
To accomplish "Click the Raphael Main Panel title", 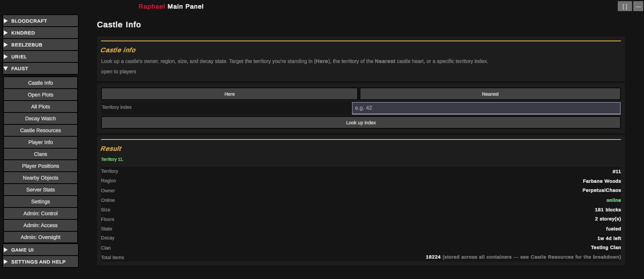I will [171, 6].
